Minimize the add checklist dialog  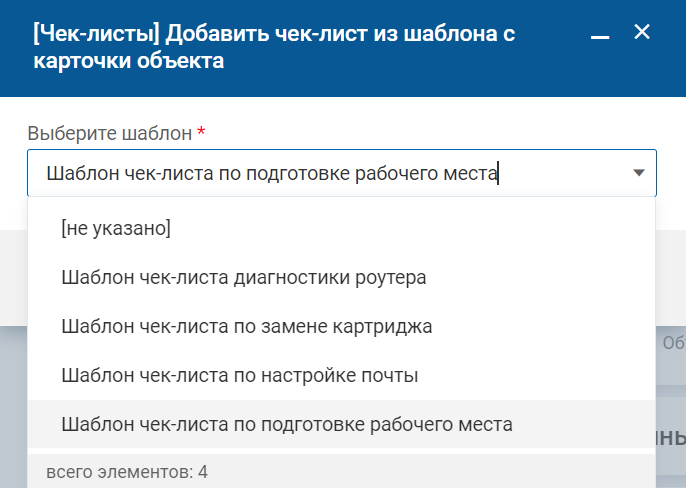point(600,35)
